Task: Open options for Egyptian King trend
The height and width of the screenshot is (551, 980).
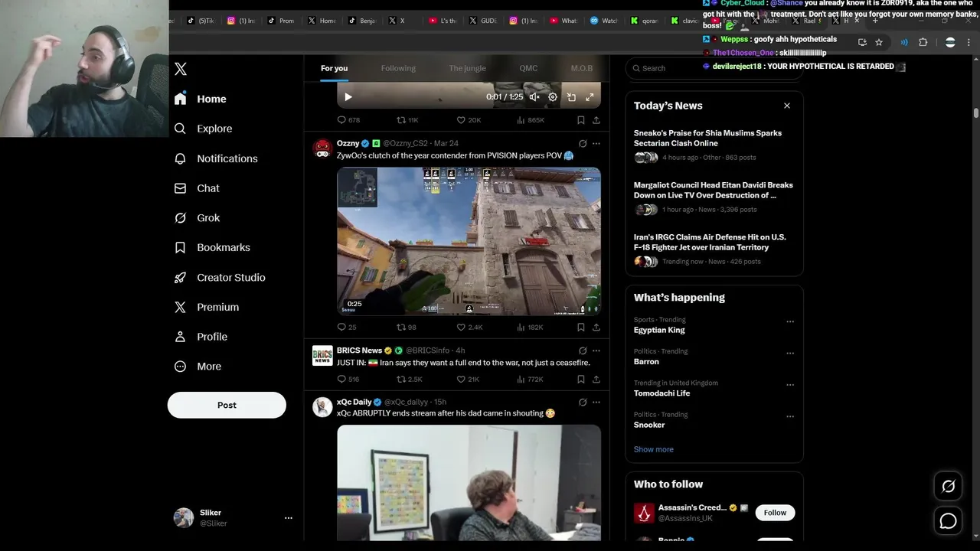Action: pos(790,322)
